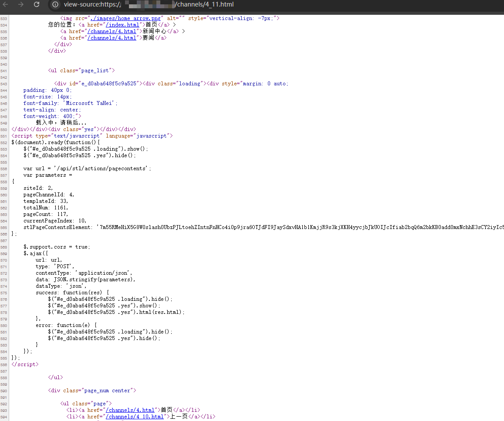This screenshot has width=504, height=421.
Task: Click the '$(document).ready(function(){' line
Action: tap(56, 142)
